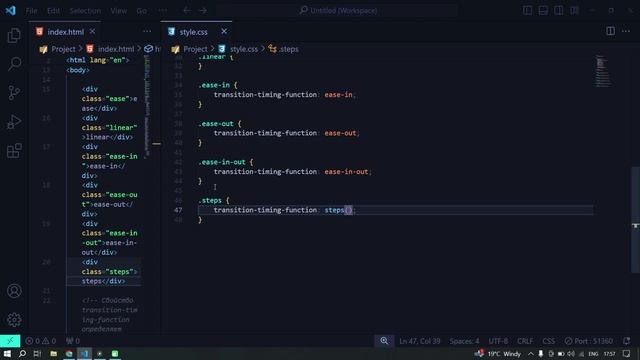Open more actions for style.css editor group

[626, 31]
